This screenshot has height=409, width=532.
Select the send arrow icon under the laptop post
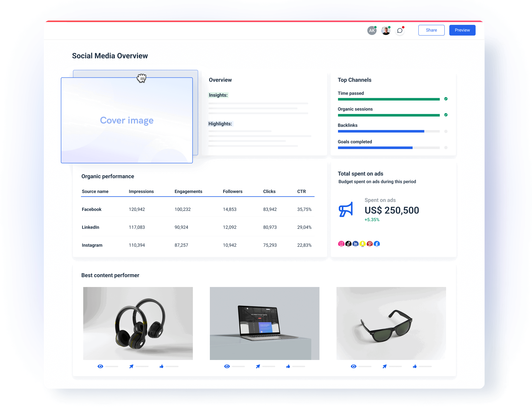click(x=258, y=366)
